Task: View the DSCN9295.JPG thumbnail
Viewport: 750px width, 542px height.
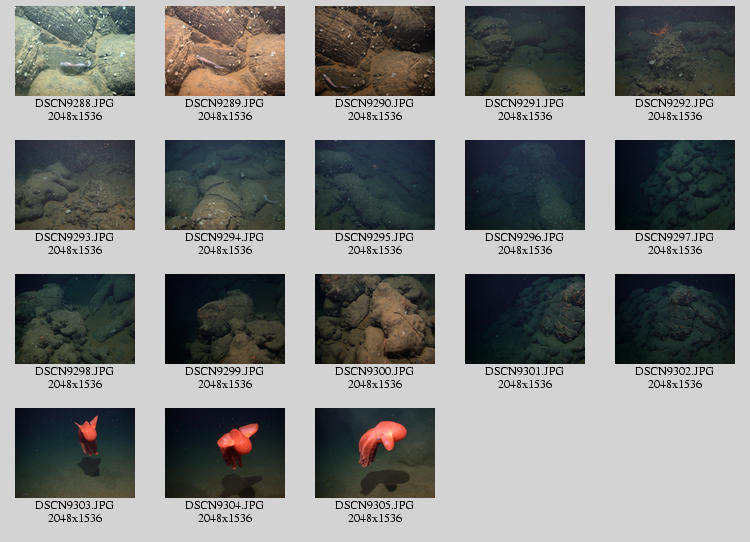Action: coord(375,185)
